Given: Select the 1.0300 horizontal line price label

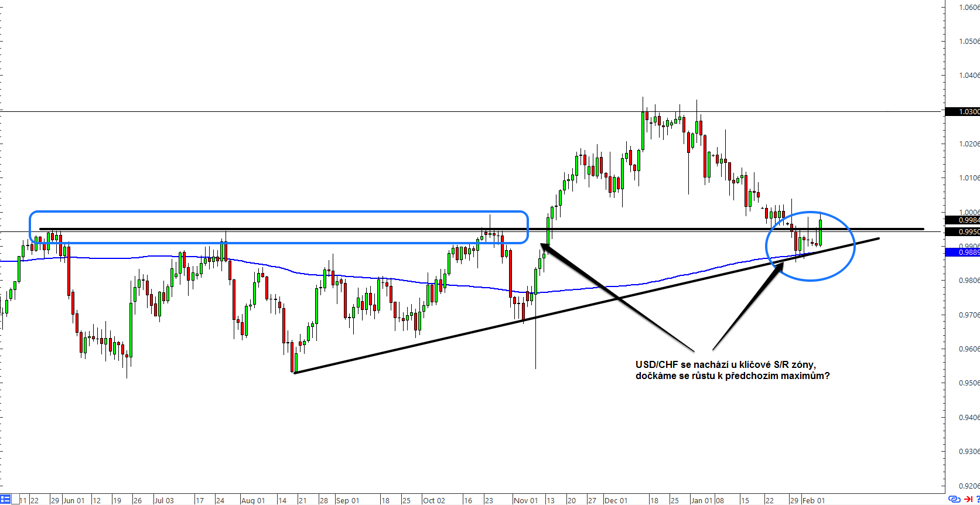Looking at the screenshot, I should pyautogui.click(x=962, y=111).
